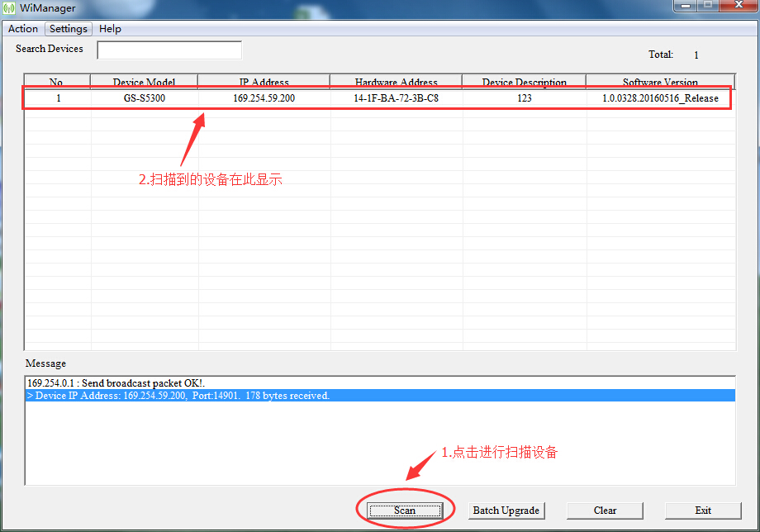Click the Exit button
760x532 pixels.
click(703, 511)
